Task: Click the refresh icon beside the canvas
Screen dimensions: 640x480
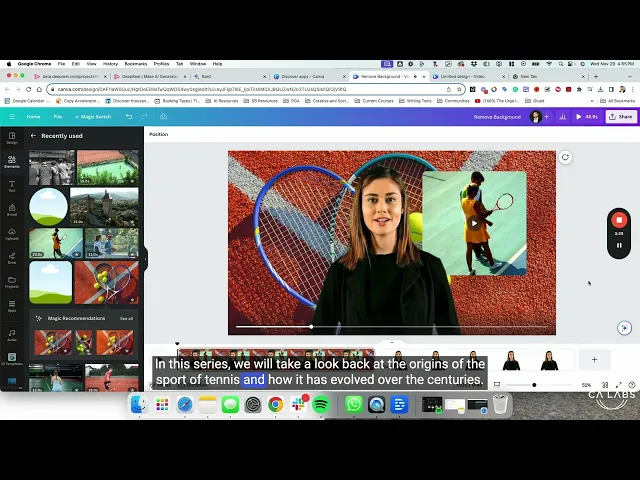Action: pos(565,157)
